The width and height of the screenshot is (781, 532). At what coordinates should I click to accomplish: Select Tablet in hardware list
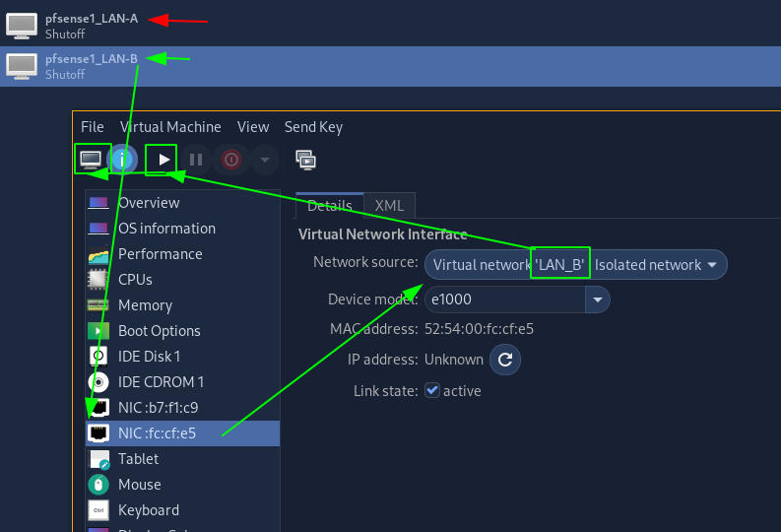pyautogui.click(x=182, y=459)
